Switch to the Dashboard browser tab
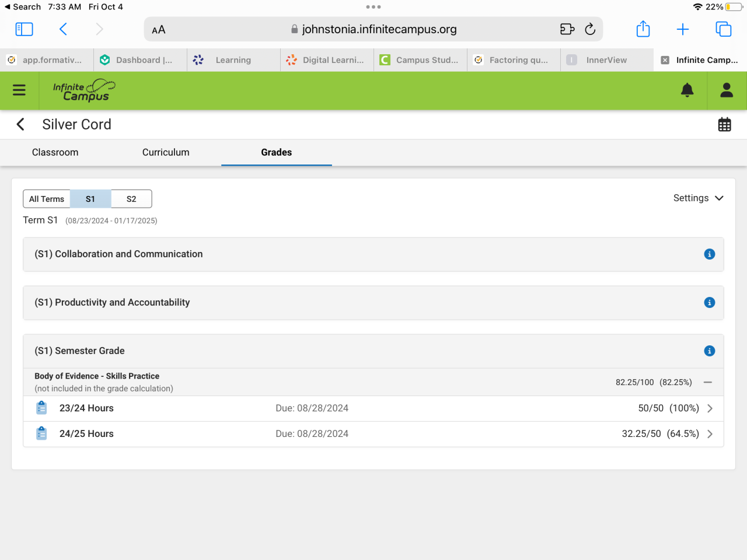 (x=140, y=60)
